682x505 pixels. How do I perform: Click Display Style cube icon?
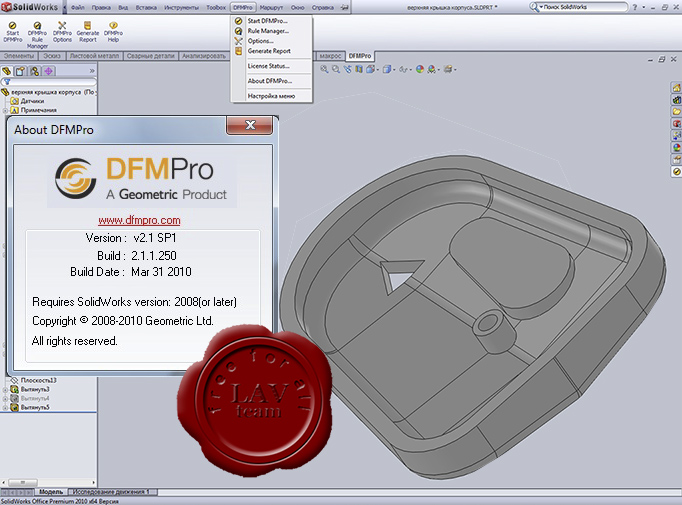coord(387,69)
